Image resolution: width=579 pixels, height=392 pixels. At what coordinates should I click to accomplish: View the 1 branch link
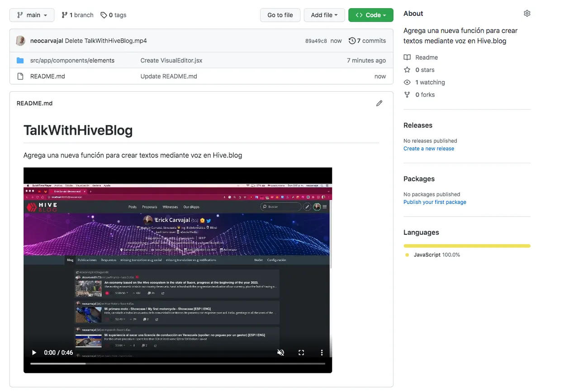(x=77, y=15)
